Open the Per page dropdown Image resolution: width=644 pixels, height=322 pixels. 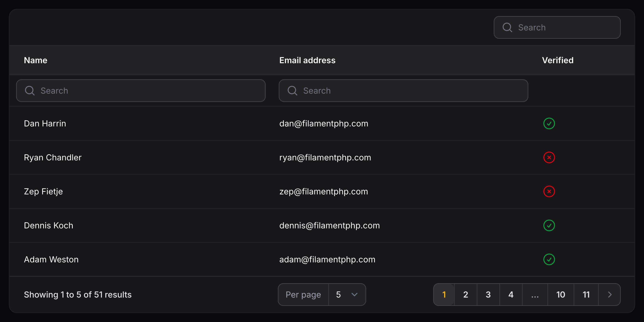pyautogui.click(x=347, y=295)
